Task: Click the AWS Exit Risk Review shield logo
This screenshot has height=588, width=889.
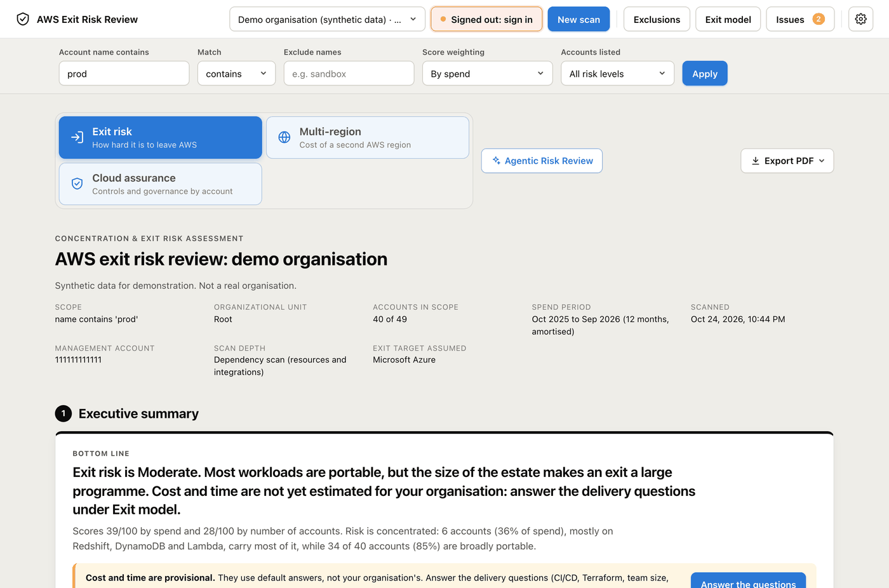Action: click(x=23, y=19)
